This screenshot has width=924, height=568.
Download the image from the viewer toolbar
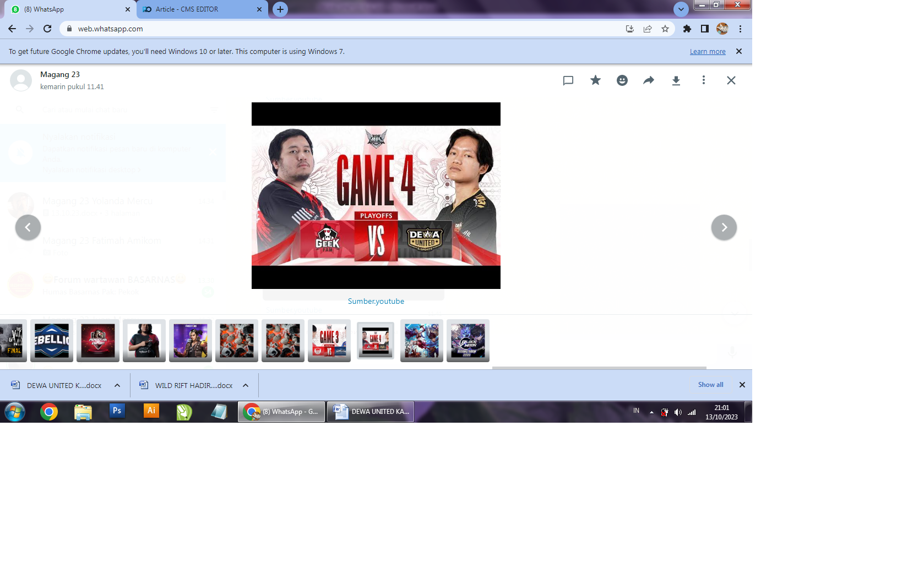[676, 80]
